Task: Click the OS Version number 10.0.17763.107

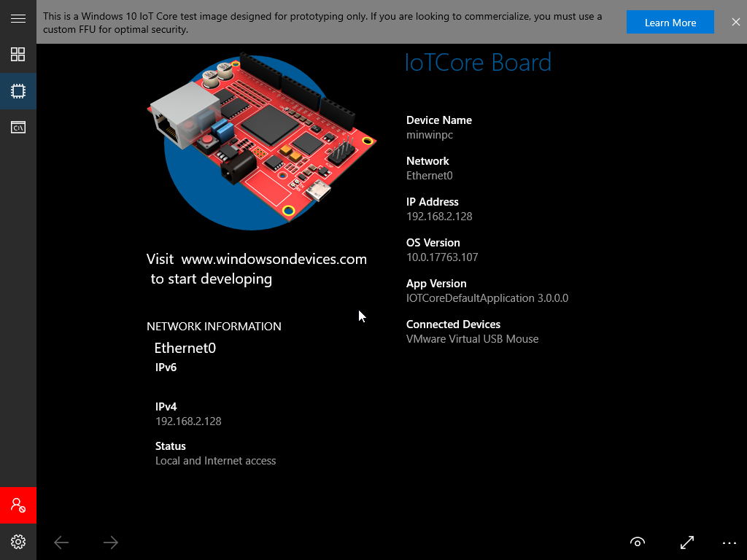Action: coord(442,257)
